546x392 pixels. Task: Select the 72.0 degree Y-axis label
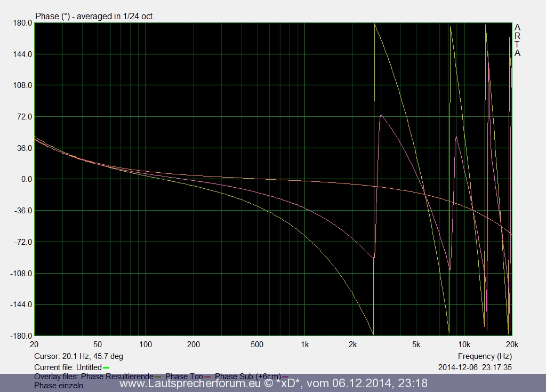[x=22, y=117]
